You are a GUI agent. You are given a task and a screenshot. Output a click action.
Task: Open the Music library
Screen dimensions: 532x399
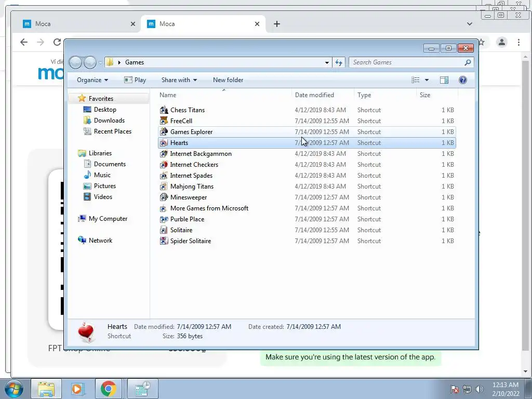tap(102, 175)
